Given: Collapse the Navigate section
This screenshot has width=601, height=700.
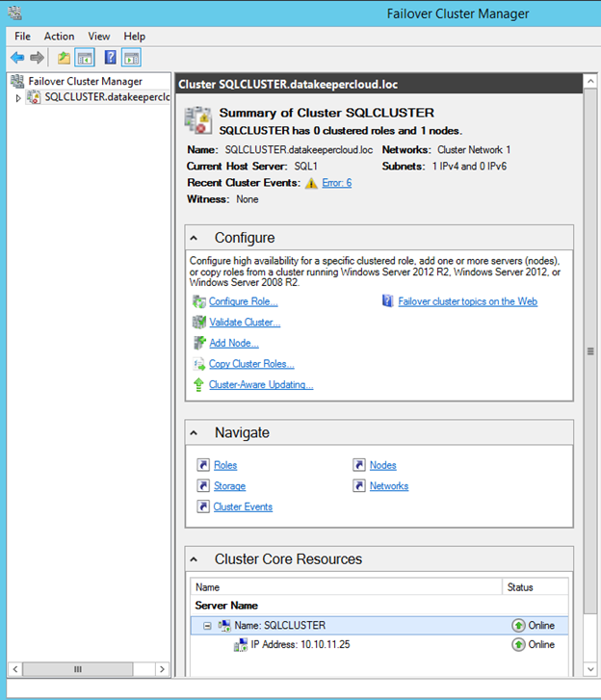Looking at the screenshot, I should (x=194, y=433).
